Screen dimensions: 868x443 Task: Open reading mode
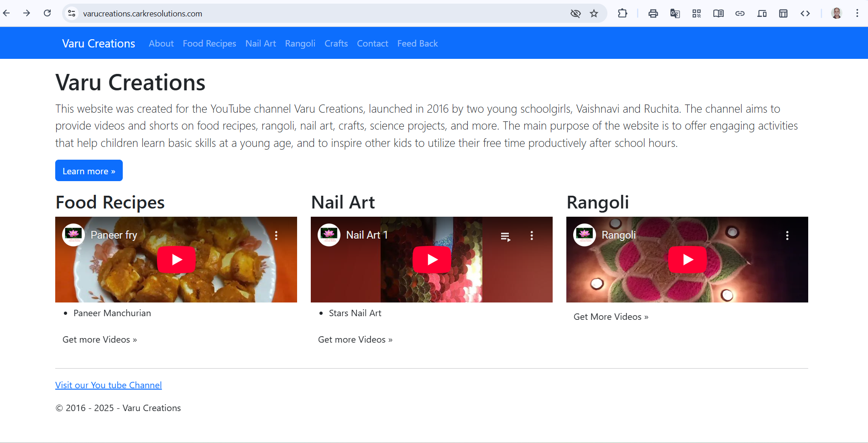coord(718,13)
